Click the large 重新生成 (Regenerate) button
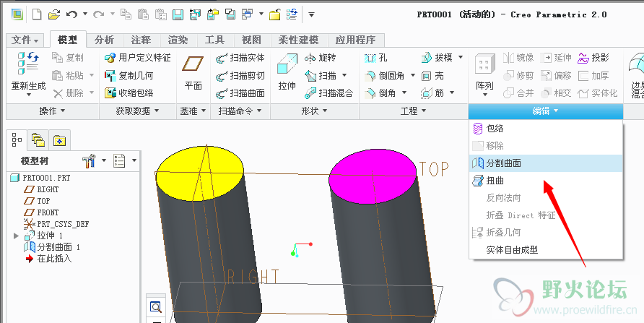This screenshot has height=323, width=644. pyautogui.click(x=28, y=74)
